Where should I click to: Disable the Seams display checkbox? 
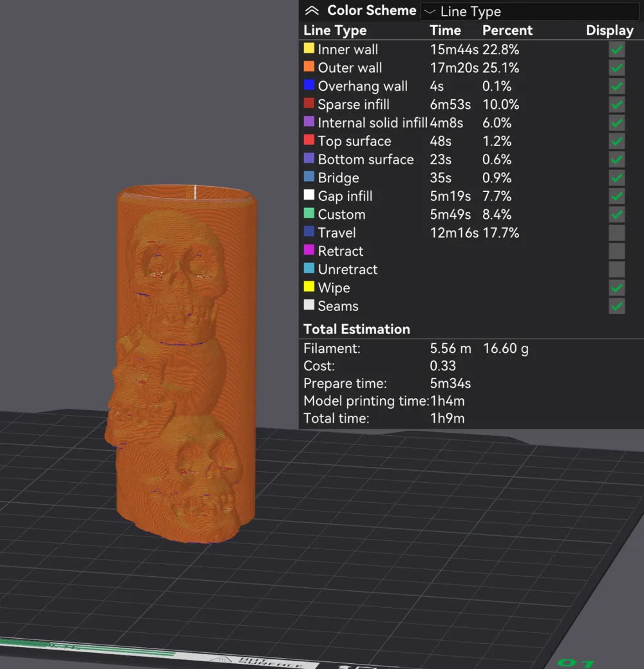click(616, 306)
